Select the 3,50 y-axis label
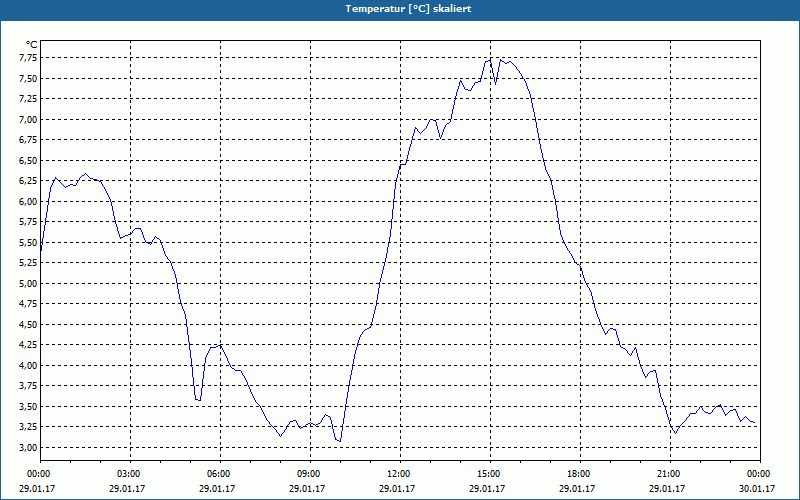Screen dimensions: 800x500 click(29, 407)
